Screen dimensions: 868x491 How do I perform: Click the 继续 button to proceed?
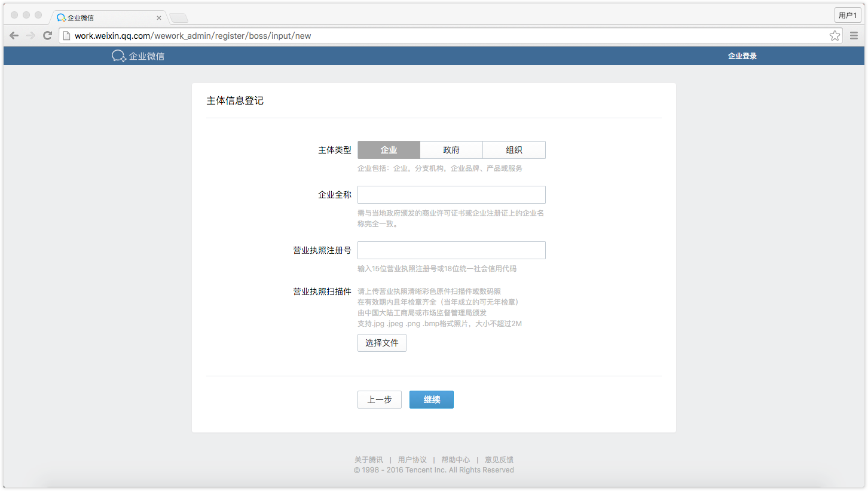(431, 399)
